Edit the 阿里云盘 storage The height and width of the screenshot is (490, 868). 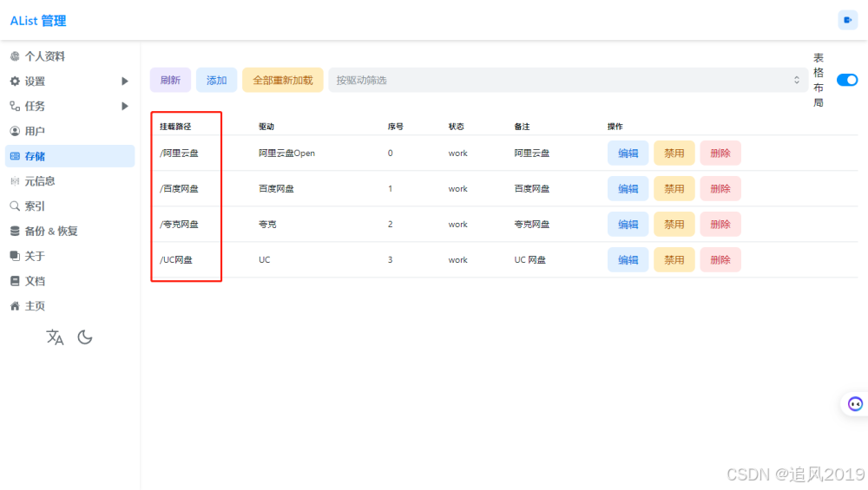pos(628,154)
